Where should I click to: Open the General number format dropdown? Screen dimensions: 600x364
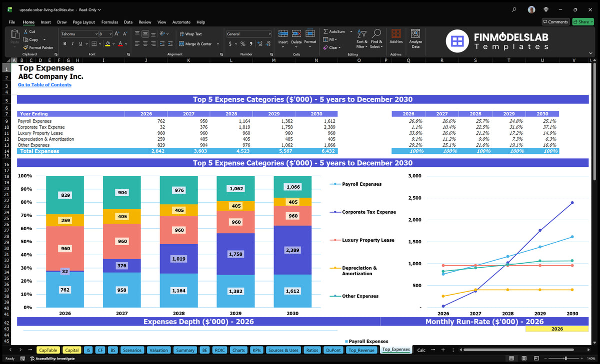pyautogui.click(x=269, y=34)
